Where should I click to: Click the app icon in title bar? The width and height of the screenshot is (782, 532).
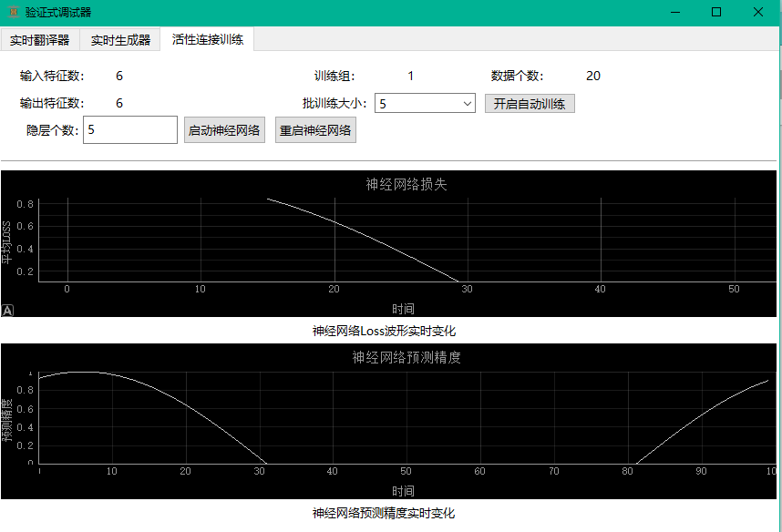point(12,12)
